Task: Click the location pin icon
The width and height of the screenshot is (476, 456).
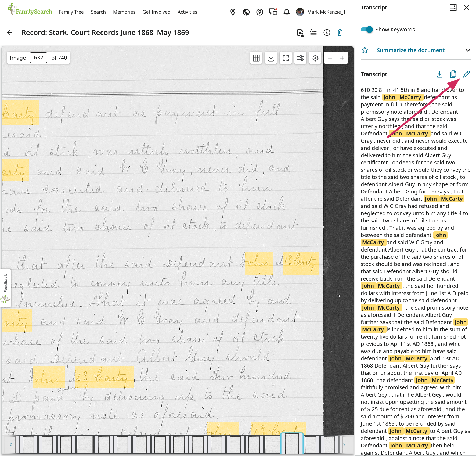Action: (x=233, y=12)
